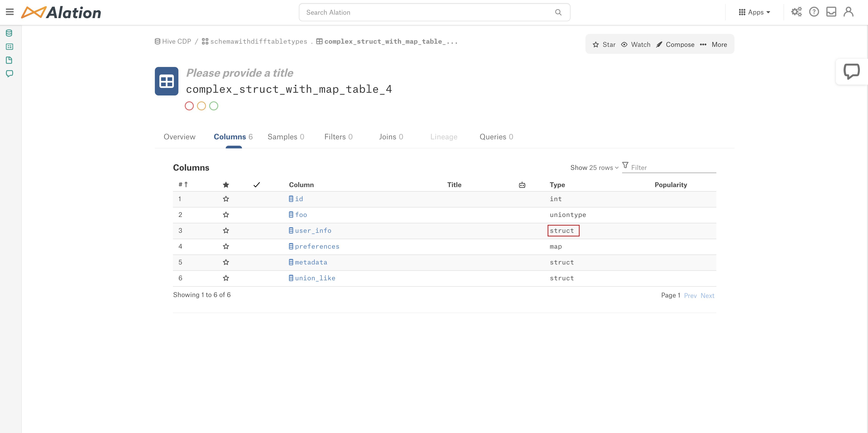The image size is (868, 433).
Task: Star the id column row
Action: (x=226, y=199)
